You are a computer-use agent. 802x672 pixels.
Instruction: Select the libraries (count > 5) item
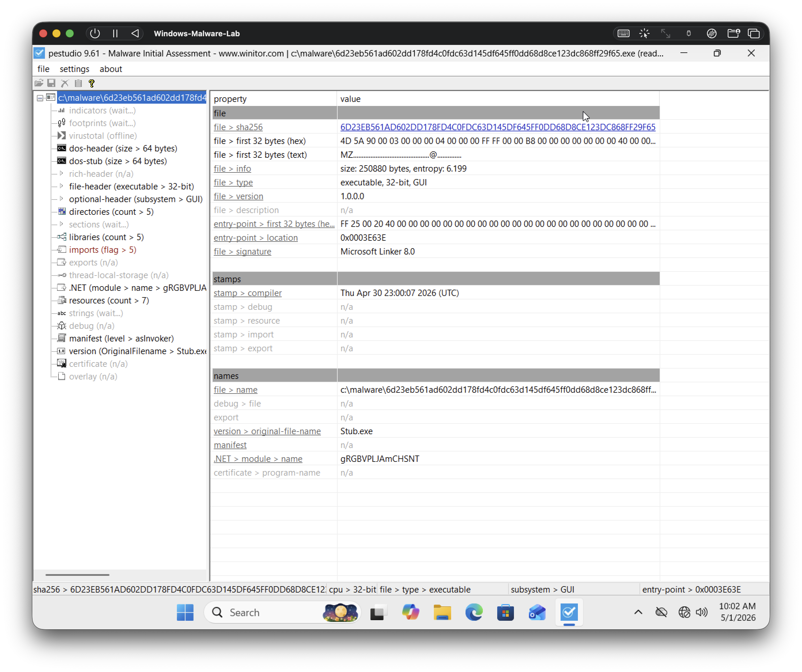click(x=106, y=237)
